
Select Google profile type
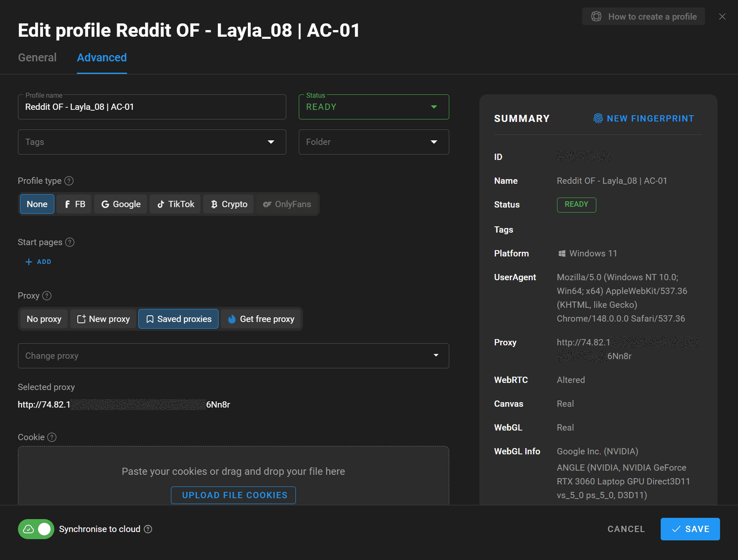click(121, 204)
